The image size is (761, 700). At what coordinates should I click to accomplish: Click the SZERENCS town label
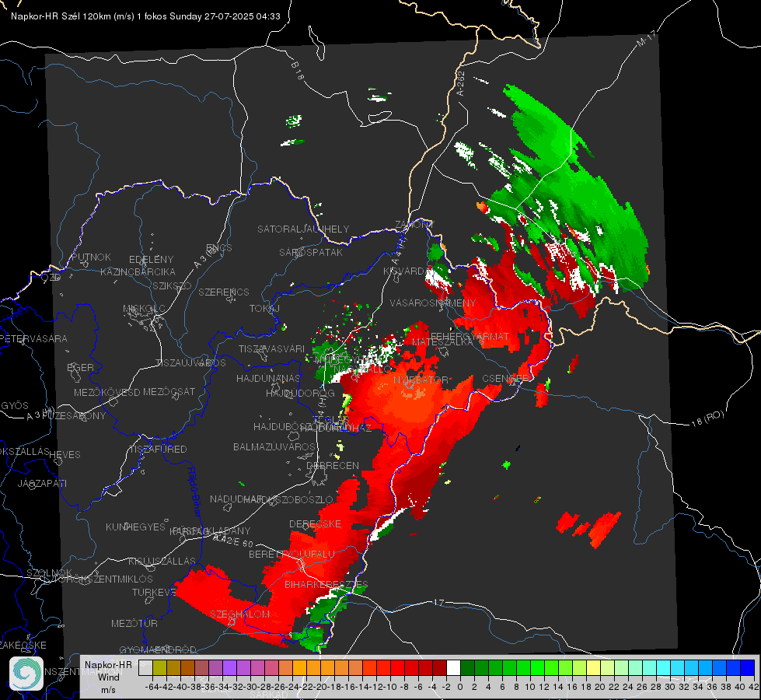click(x=224, y=292)
